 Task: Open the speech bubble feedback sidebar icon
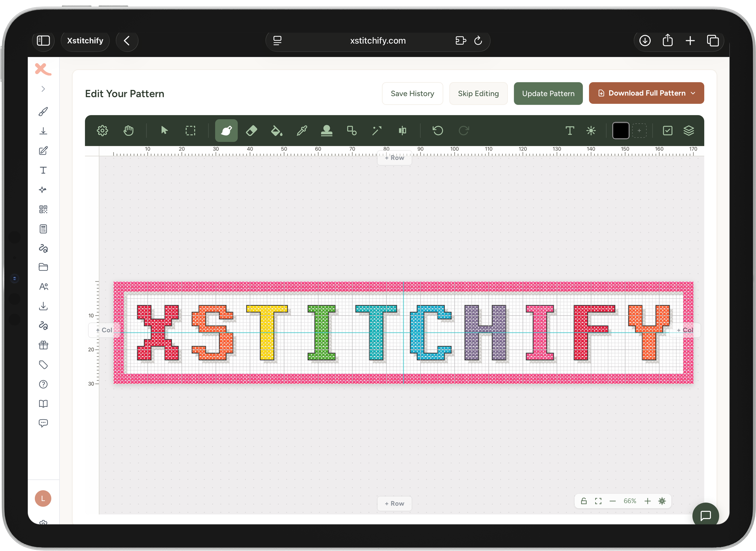click(x=43, y=423)
